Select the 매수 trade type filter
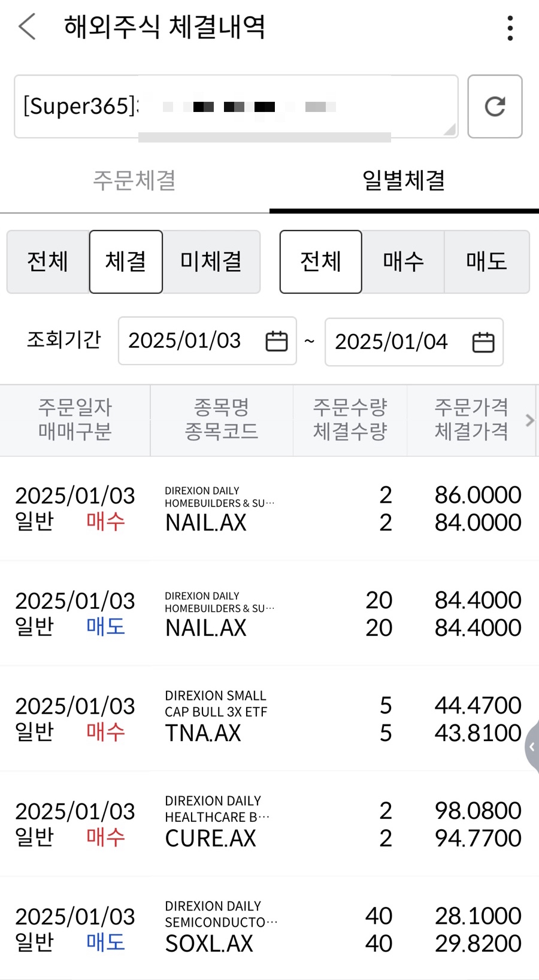The image size is (539, 980). click(403, 262)
